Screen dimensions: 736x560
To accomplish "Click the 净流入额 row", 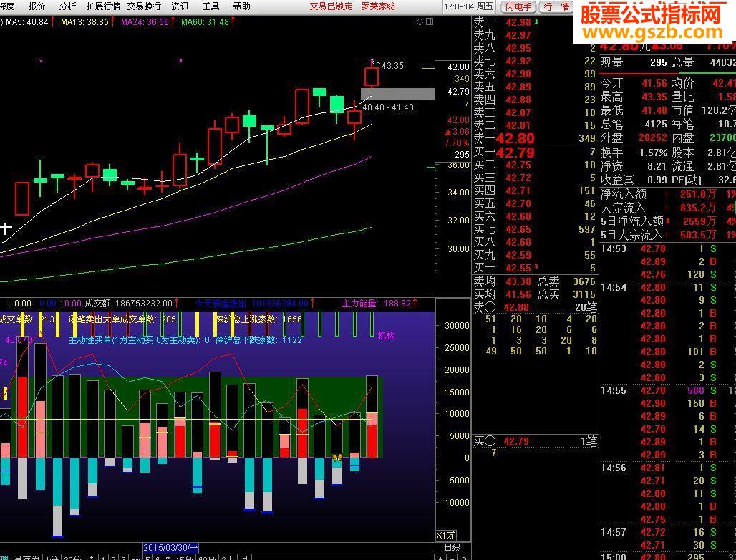I will coord(668,194).
